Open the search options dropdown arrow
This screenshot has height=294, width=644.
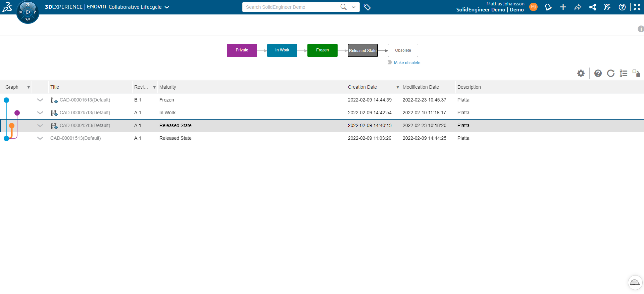coord(353,7)
